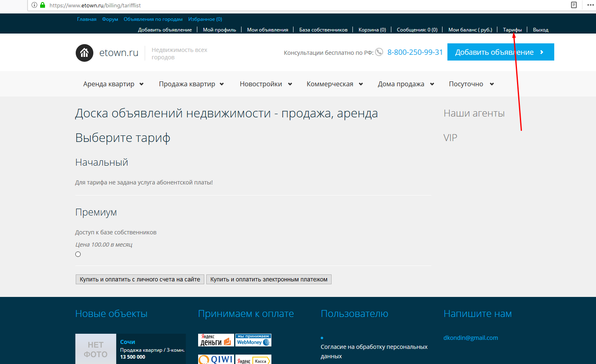Open the Сочи listing НЕТ ФОТО thumbnail
The height and width of the screenshot is (364, 596).
pos(96,349)
